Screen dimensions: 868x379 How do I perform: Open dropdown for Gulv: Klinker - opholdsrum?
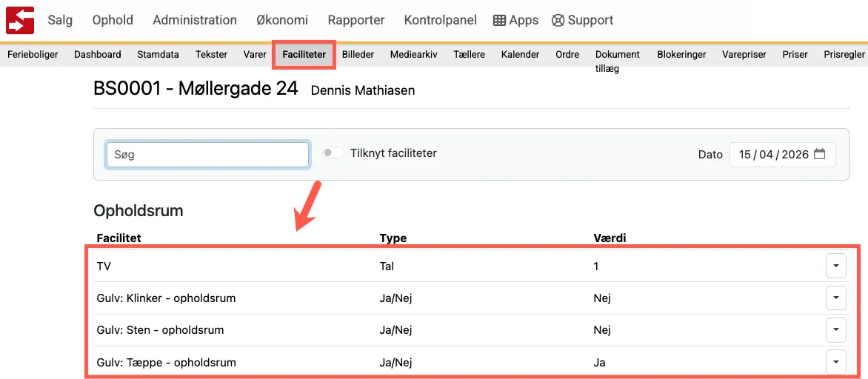pyautogui.click(x=835, y=298)
